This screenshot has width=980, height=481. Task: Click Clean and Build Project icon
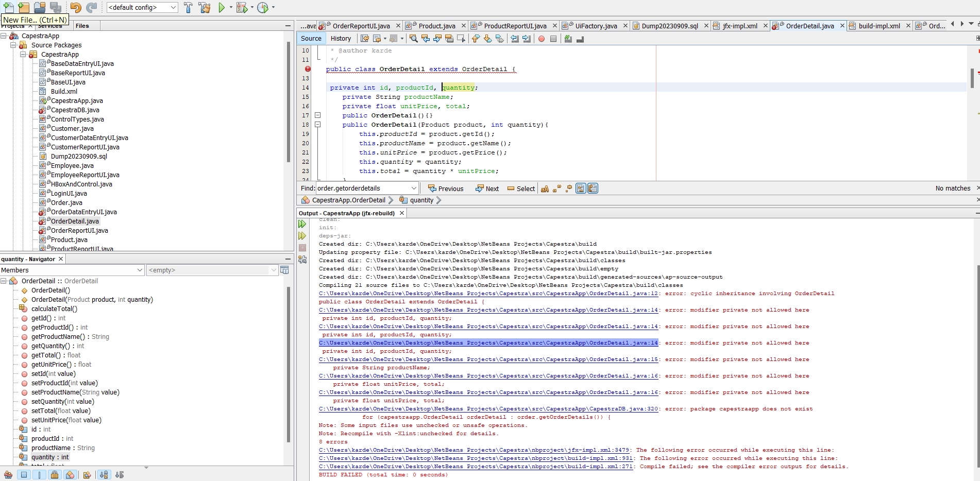pos(204,7)
